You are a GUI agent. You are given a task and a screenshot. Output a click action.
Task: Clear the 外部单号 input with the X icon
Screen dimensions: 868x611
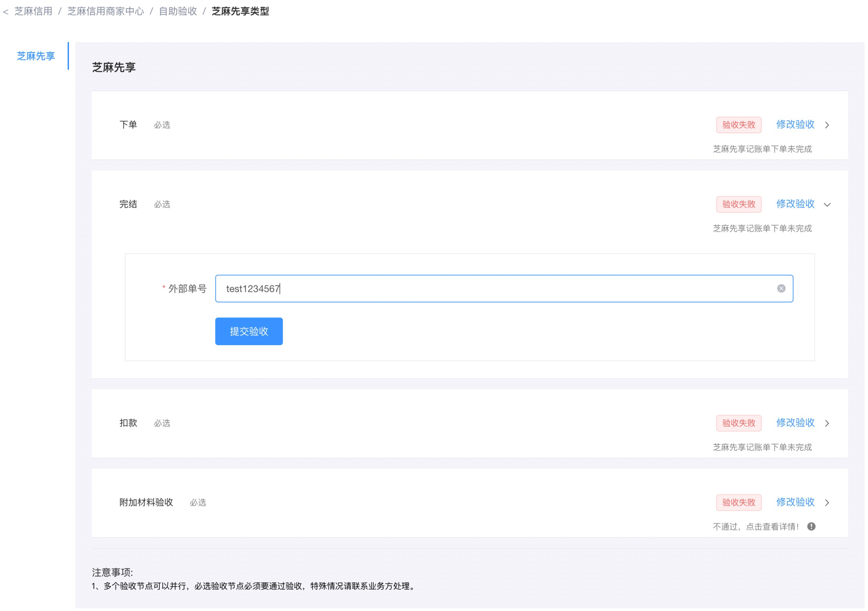[781, 288]
